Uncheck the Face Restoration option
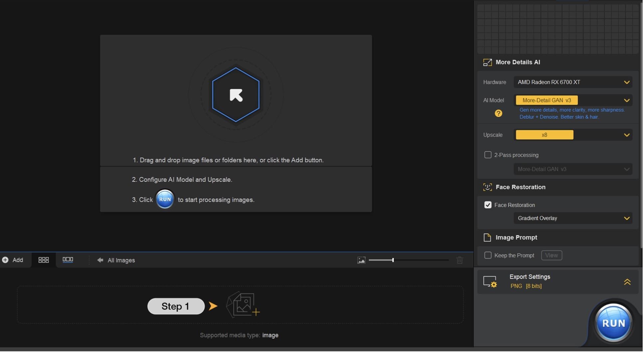Viewport: 644px width, 352px height. coord(488,205)
